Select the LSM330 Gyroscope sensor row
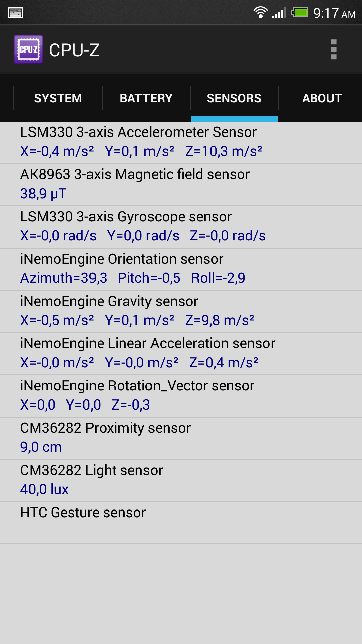The image size is (362, 644). [x=181, y=227]
